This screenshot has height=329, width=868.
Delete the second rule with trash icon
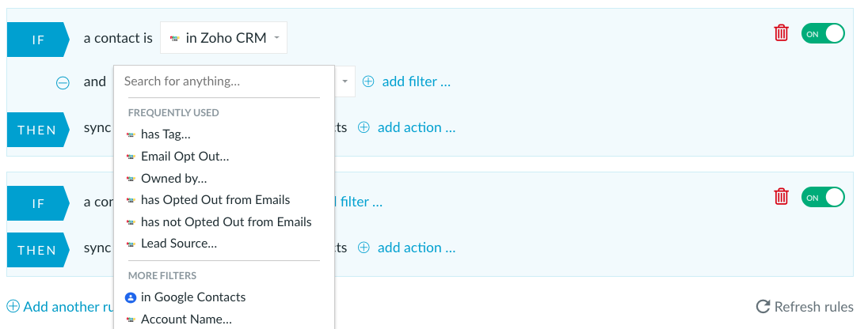tap(781, 196)
